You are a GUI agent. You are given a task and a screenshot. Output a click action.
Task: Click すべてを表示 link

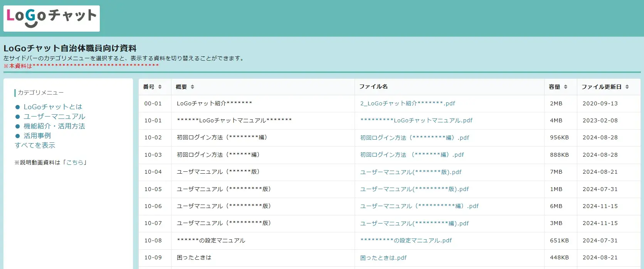pyautogui.click(x=35, y=145)
